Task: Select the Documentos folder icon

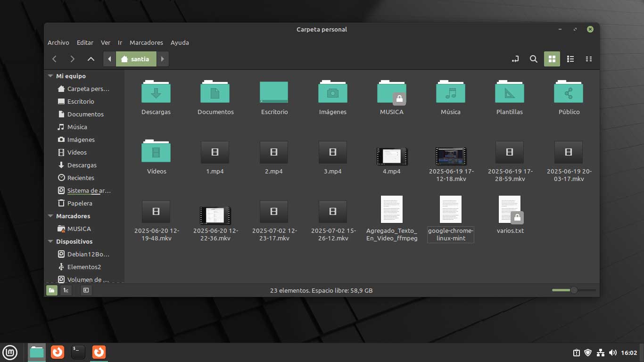Action: [215, 92]
